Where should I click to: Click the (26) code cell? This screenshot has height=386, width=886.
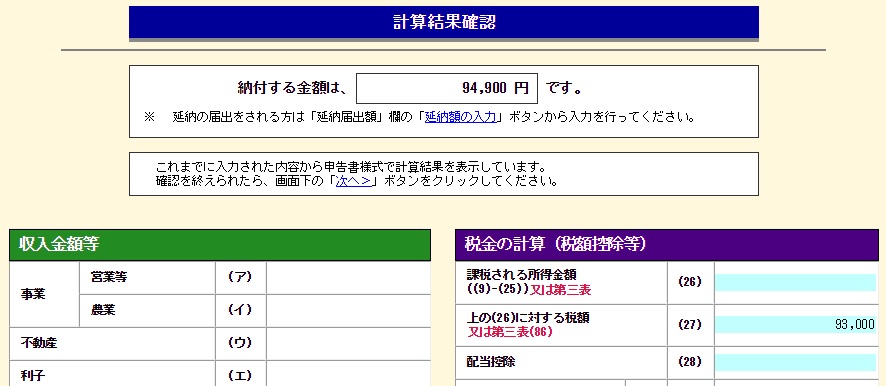point(690,282)
